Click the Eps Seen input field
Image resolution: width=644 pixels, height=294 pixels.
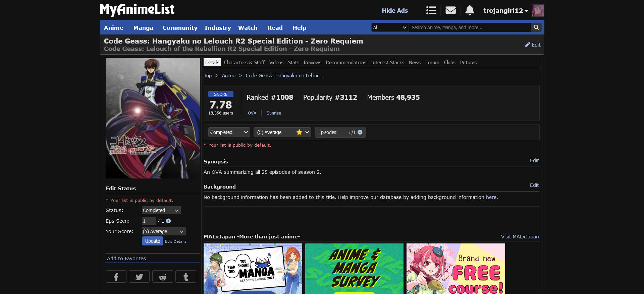coord(149,221)
